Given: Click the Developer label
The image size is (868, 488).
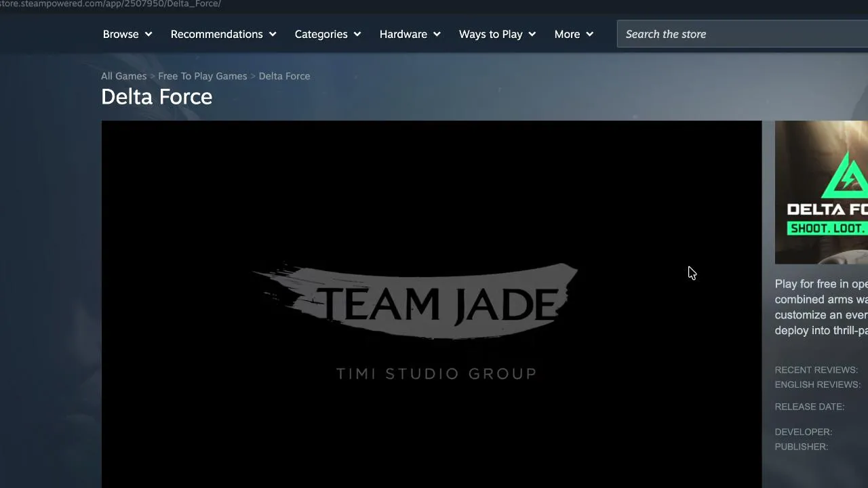Looking at the screenshot, I should tap(804, 432).
